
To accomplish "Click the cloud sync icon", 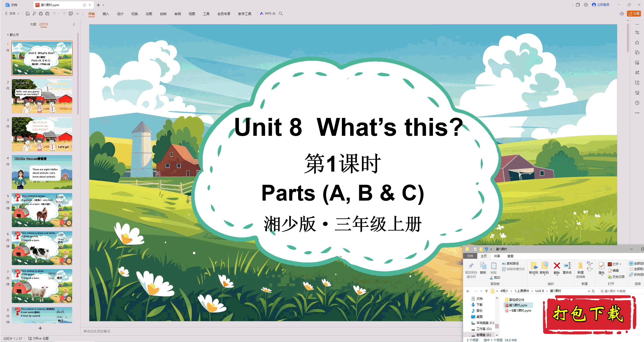I will pos(622,14).
